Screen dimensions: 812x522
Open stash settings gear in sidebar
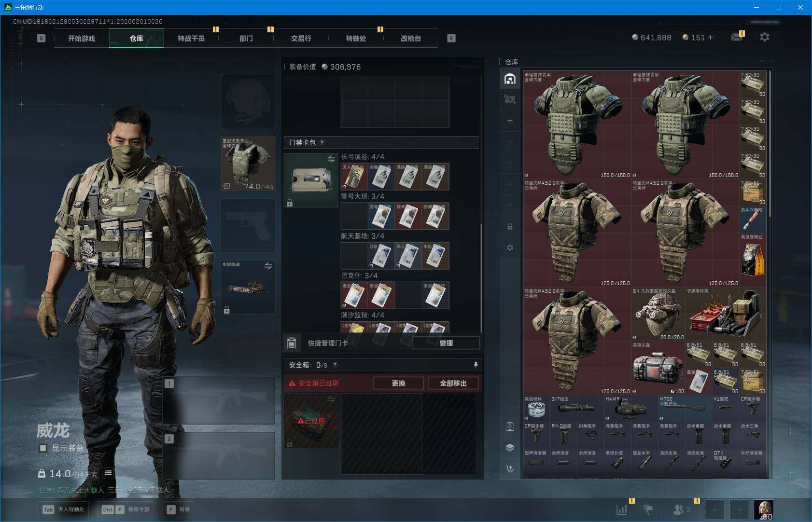tap(510, 247)
